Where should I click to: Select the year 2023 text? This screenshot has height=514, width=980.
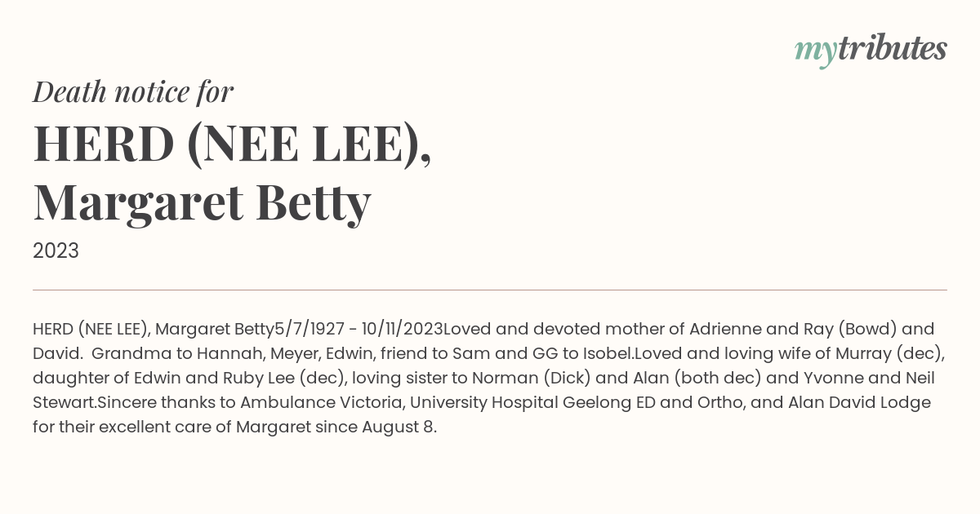56,251
